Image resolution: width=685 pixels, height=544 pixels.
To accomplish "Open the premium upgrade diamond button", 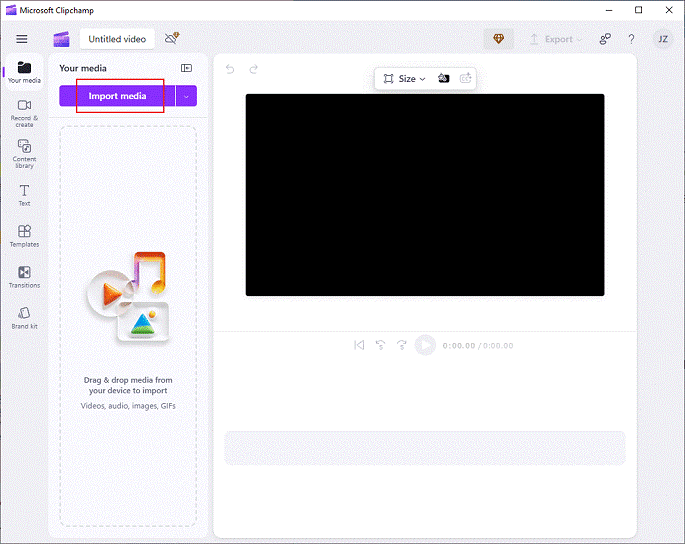I will pyautogui.click(x=498, y=39).
